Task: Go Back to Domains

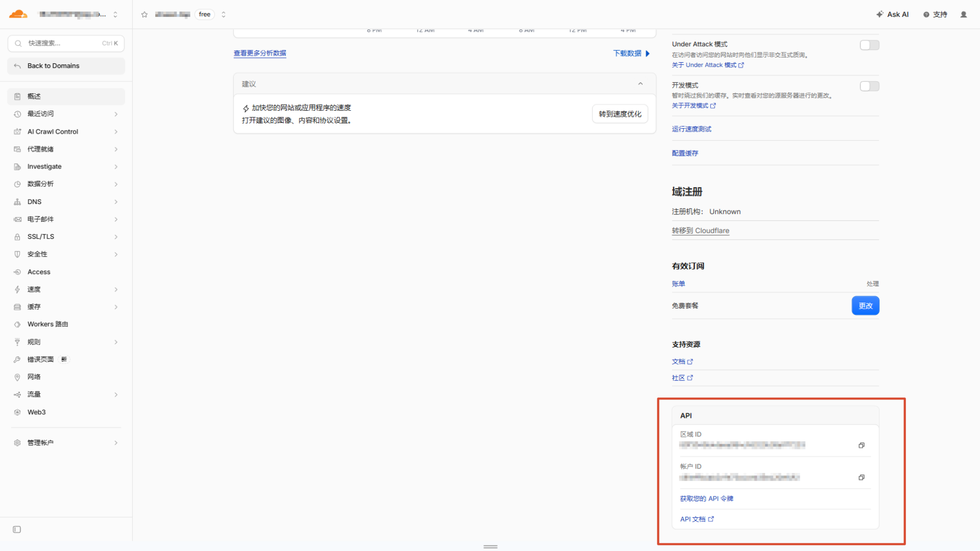Action: [66, 66]
